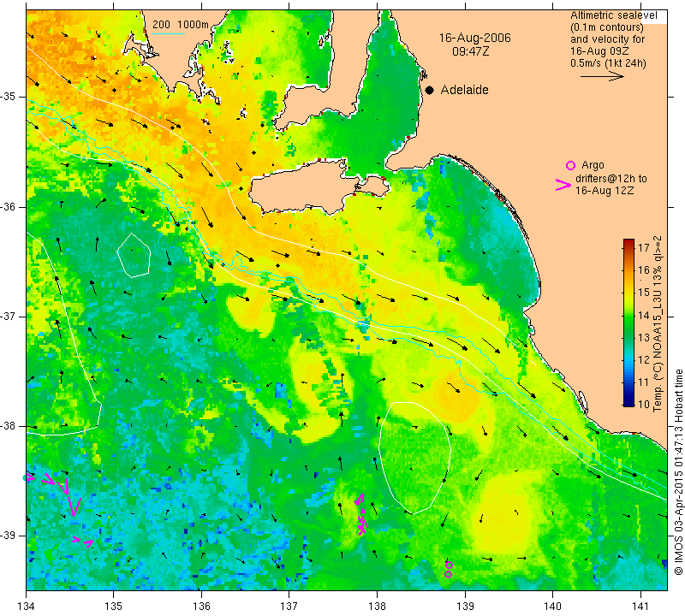Viewport: 685px width, 616px height.
Task: Click the '200 1000m' isobath legend text
Action: [181, 25]
